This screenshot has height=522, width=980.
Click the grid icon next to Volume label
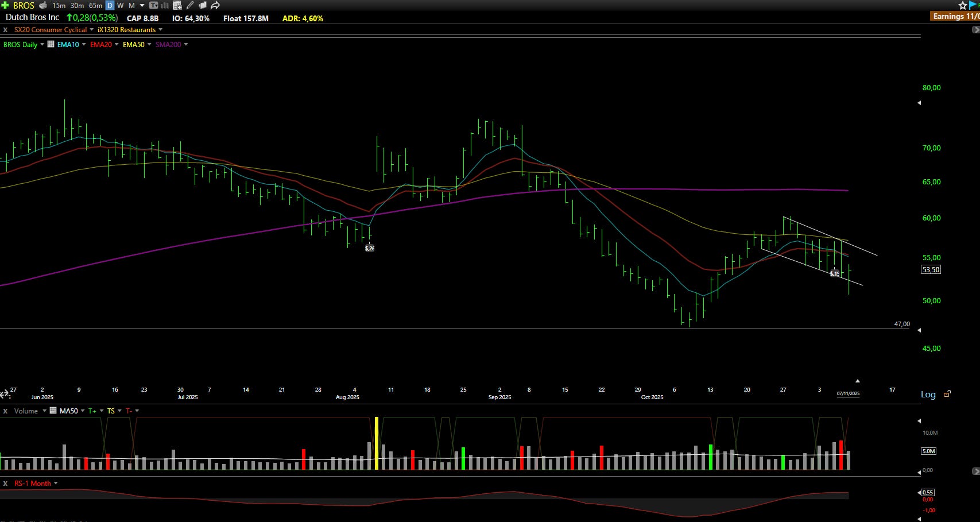tap(53, 411)
